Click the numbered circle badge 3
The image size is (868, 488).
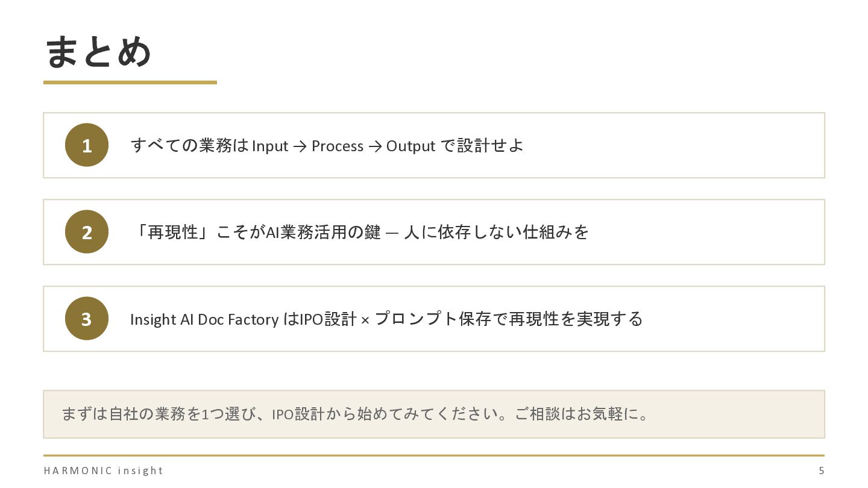tap(87, 319)
